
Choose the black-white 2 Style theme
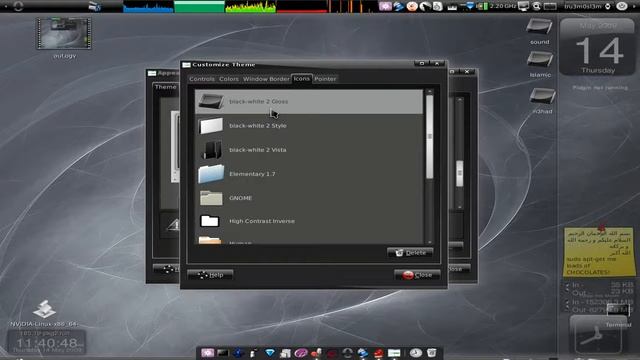[309, 126]
